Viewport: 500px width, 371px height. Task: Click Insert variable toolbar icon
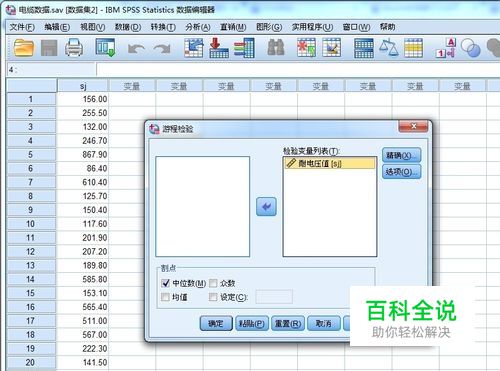pos(331,48)
